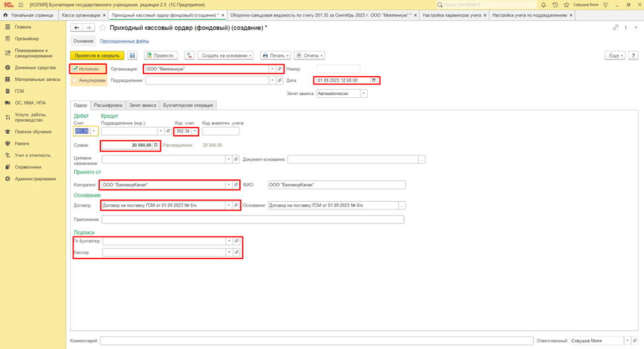The width and height of the screenshot is (644, 349).
Task: Open Основание field ellipsis button
Action: coord(402,206)
